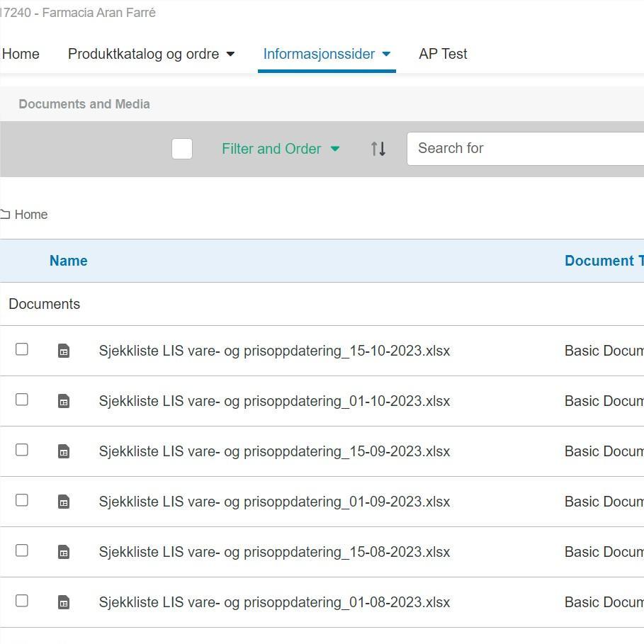Click Basic Document cell in 01-09-2023 row
The height and width of the screenshot is (644, 644).
pos(604,502)
